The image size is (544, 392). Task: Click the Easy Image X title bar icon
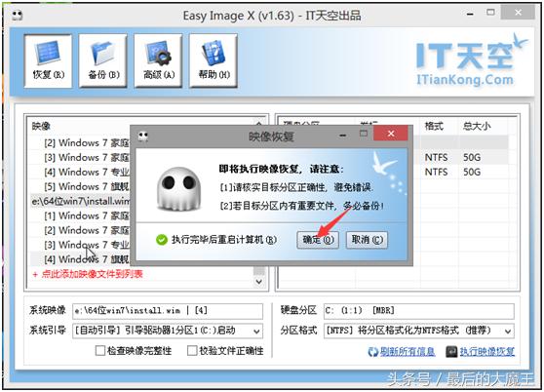(17, 16)
